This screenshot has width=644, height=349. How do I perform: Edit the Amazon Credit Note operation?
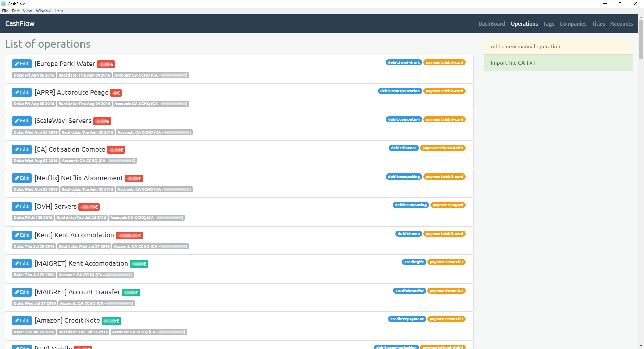tap(22, 320)
